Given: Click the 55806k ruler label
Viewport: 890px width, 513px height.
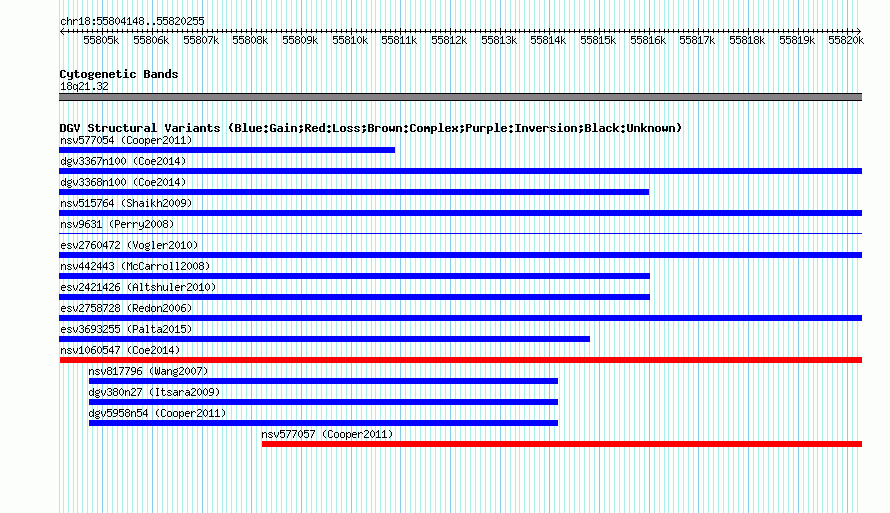Looking at the screenshot, I should pos(151,40).
